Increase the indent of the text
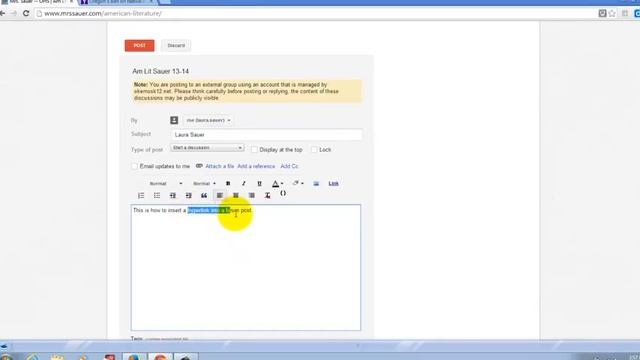 coord(189,196)
